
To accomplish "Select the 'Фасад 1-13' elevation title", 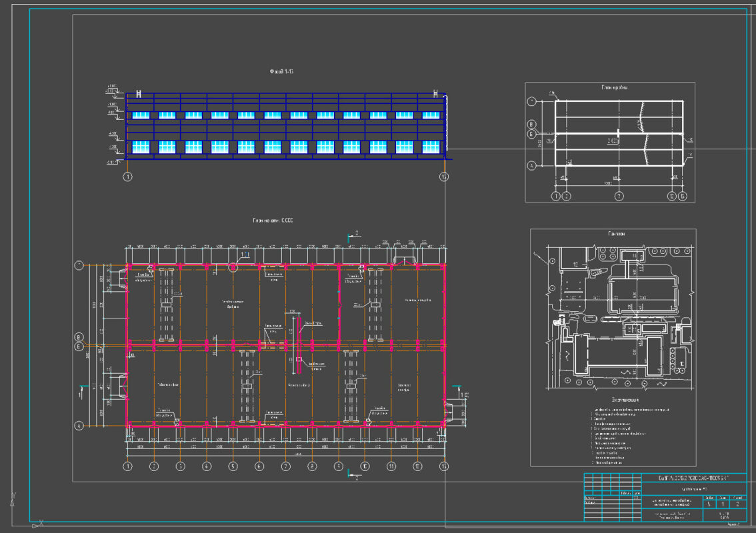I will coord(281,71).
